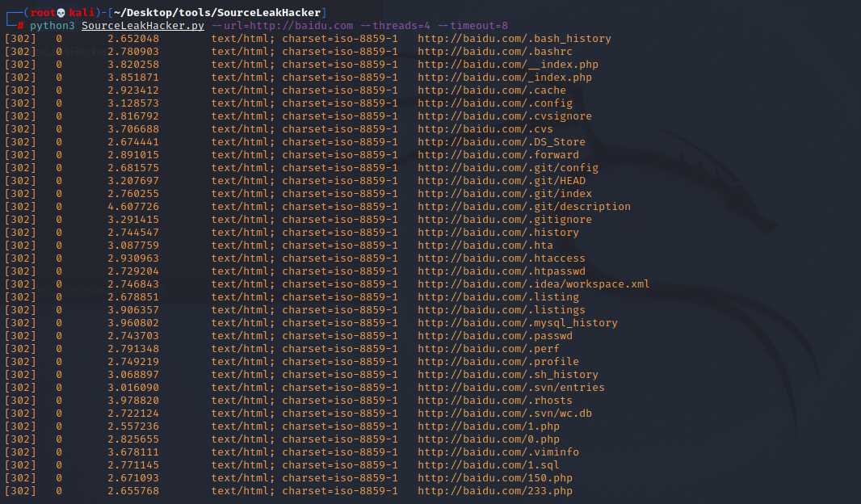861x504 pixels.
Task: Open the http://baidu.com/.htaccess URL
Action: tap(502, 258)
